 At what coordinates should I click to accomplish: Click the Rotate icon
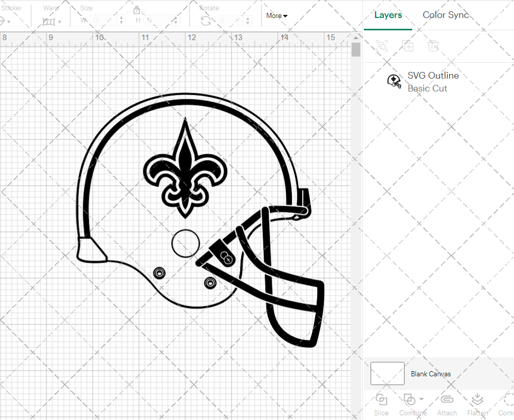206,21
